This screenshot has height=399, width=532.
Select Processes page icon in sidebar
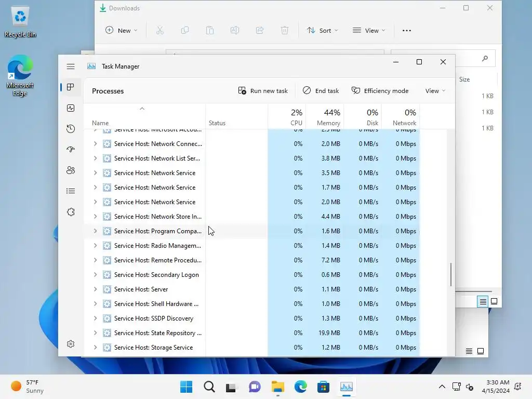[71, 87]
